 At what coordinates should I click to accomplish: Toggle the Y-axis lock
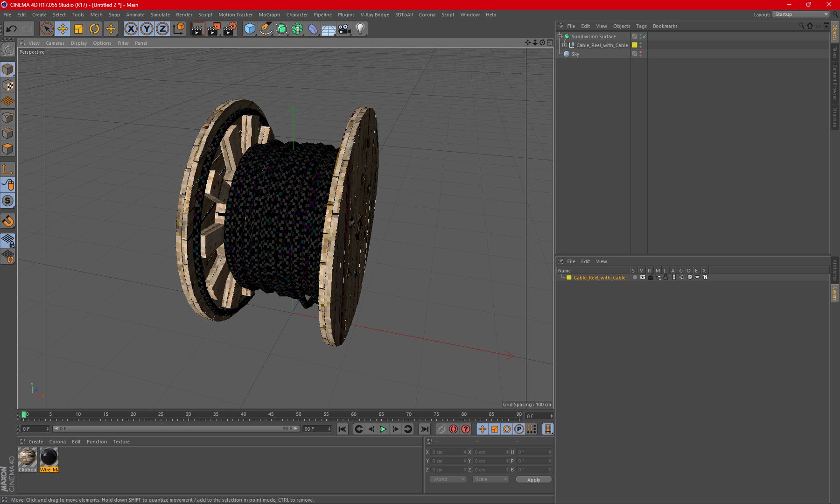(x=147, y=29)
